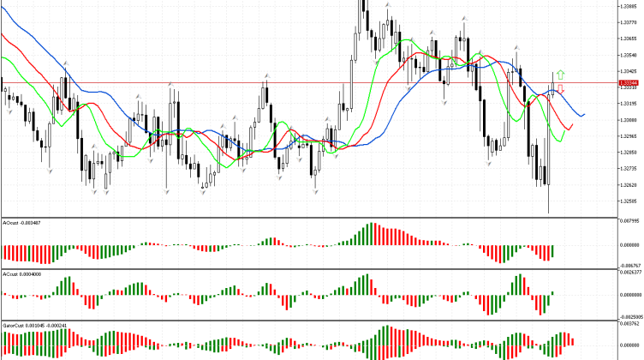This screenshot has height=360, width=644.
Task: Click the 1.32505 price axis label
Action: pyautogui.click(x=629, y=202)
